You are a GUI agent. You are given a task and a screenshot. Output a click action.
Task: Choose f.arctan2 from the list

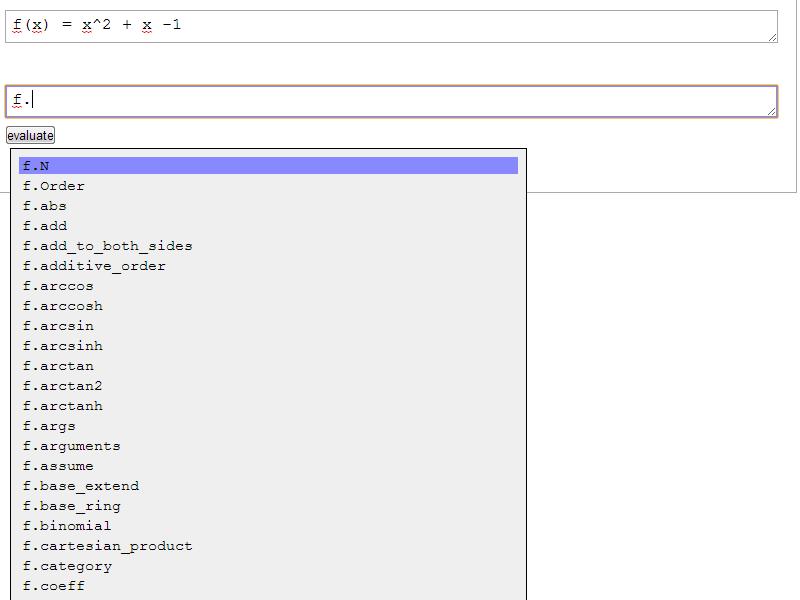coord(63,386)
